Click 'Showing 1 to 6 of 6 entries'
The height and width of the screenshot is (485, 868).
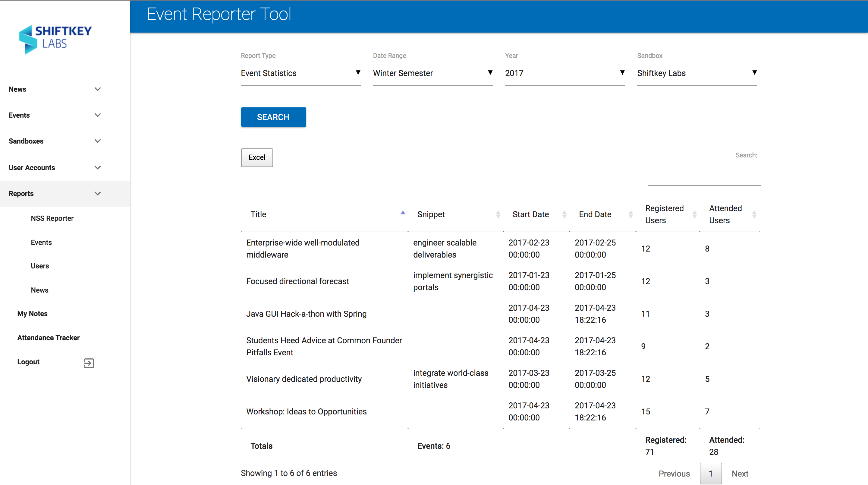coord(289,473)
